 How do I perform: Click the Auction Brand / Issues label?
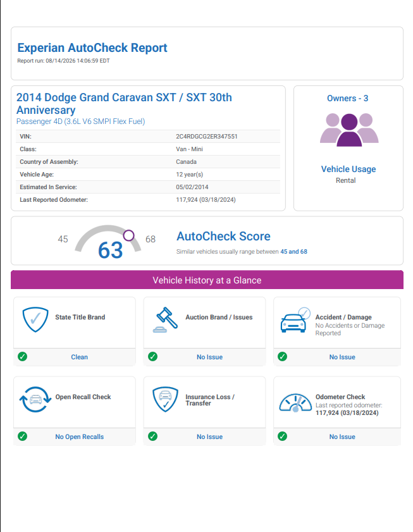[x=219, y=317]
